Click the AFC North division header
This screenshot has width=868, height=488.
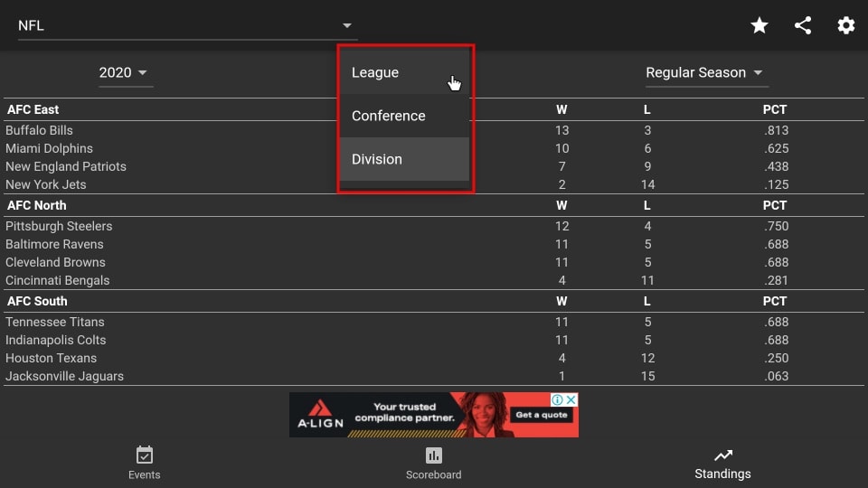pos(36,205)
